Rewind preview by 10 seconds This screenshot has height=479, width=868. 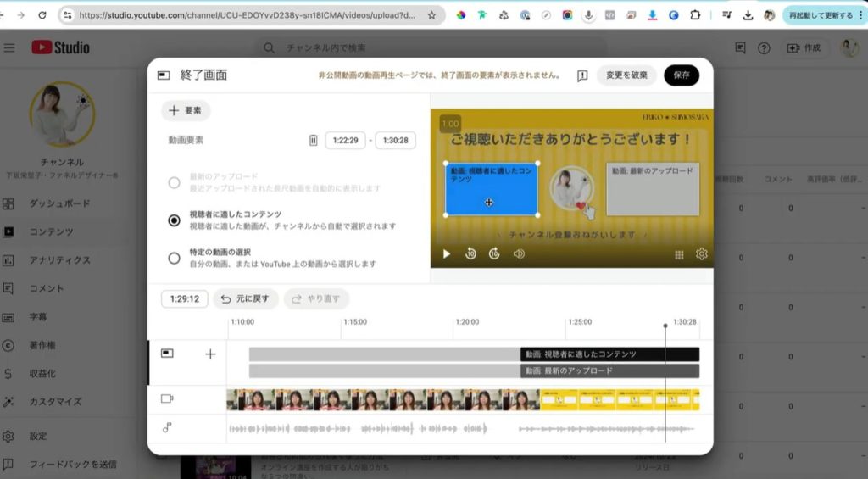pos(470,253)
